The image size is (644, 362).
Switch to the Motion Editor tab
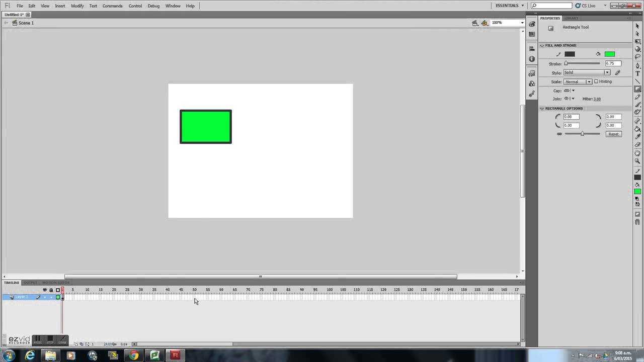pyautogui.click(x=56, y=283)
